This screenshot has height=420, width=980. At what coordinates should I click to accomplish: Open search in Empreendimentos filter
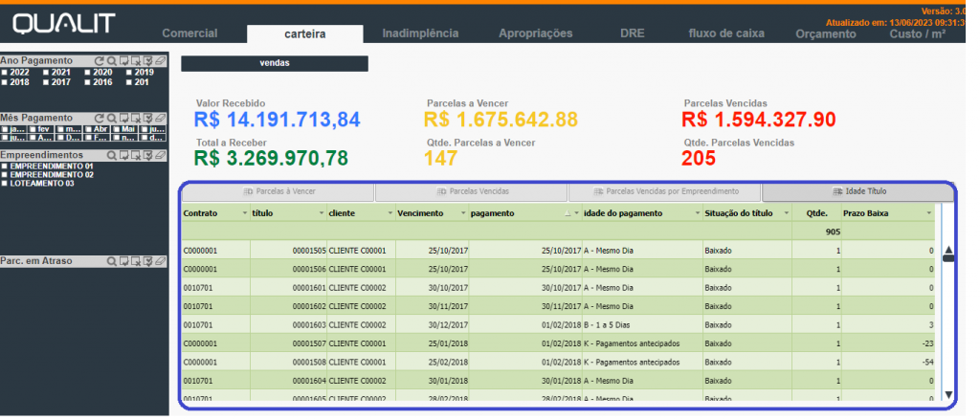pyautogui.click(x=111, y=156)
